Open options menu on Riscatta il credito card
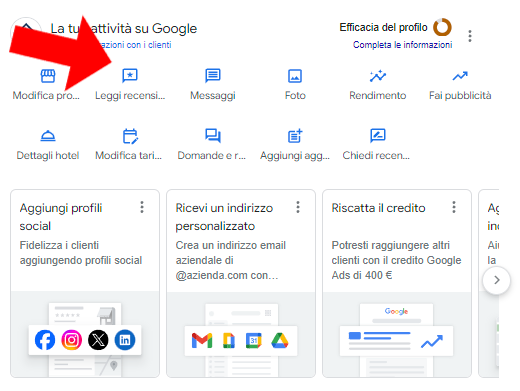This screenshot has width=520, height=391. point(454,207)
